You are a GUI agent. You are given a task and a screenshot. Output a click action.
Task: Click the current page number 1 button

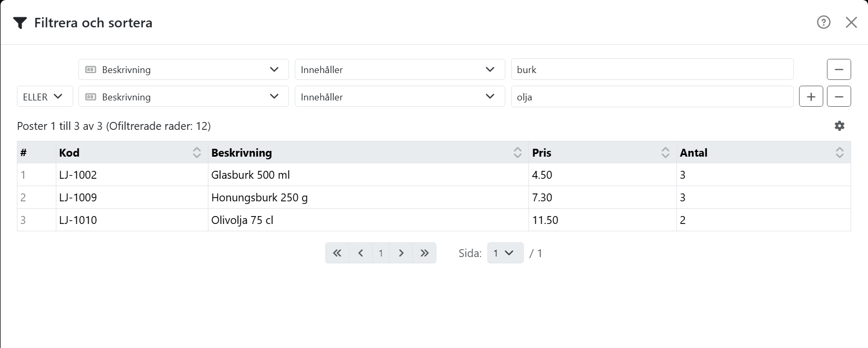click(x=381, y=253)
